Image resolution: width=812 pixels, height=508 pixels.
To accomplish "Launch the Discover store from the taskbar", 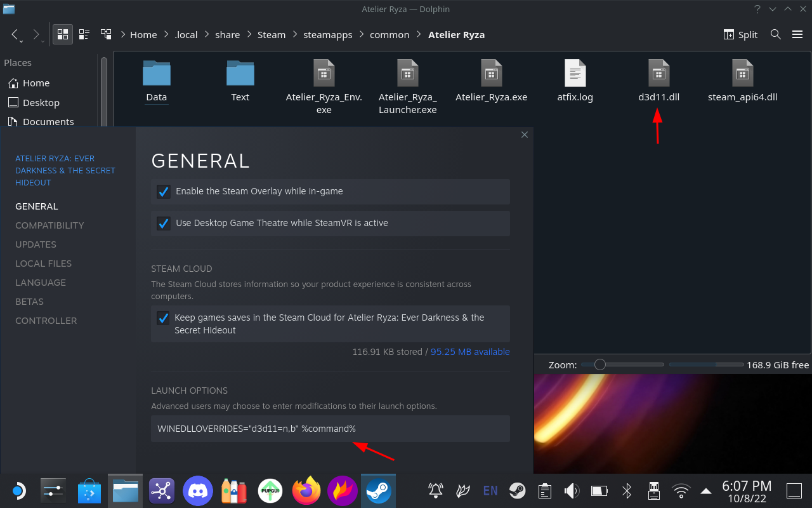I will [x=89, y=491].
